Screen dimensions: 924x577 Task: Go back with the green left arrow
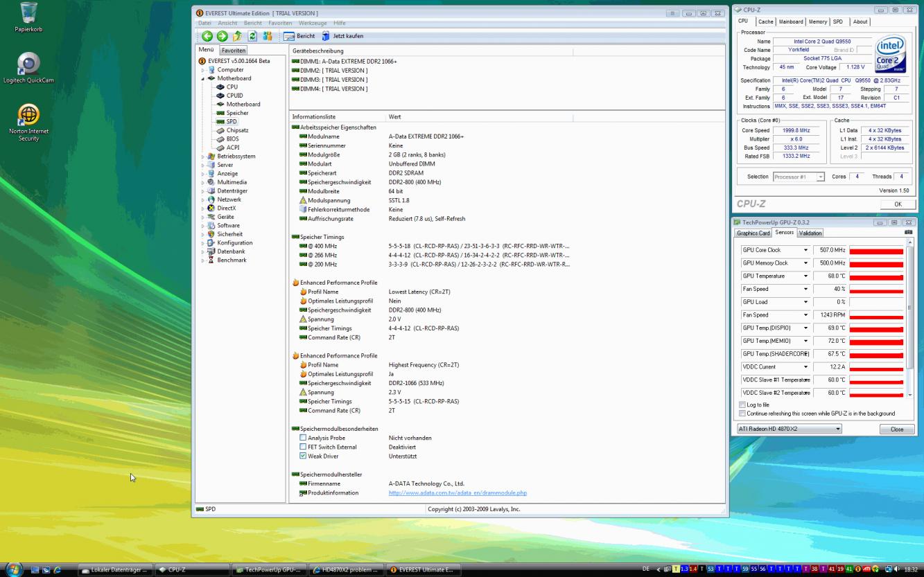pyautogui.click(x=207, y=36)
